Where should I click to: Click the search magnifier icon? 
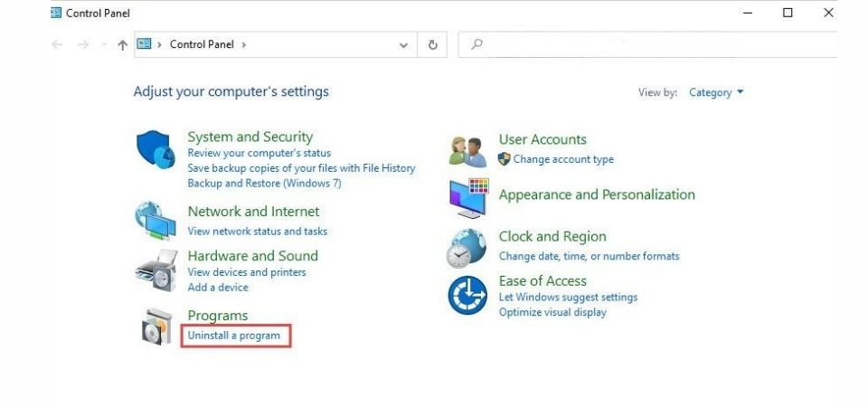(x=476, y=44)
